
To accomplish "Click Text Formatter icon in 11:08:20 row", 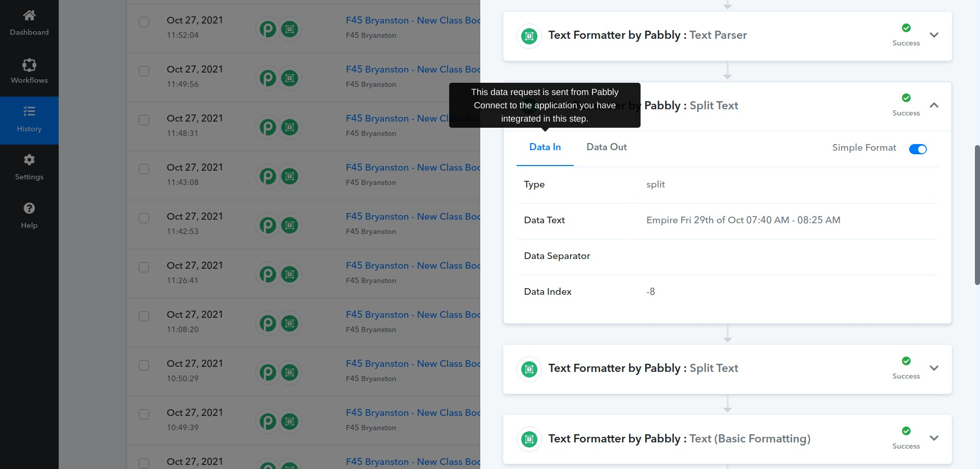I will tap(289, 323).
